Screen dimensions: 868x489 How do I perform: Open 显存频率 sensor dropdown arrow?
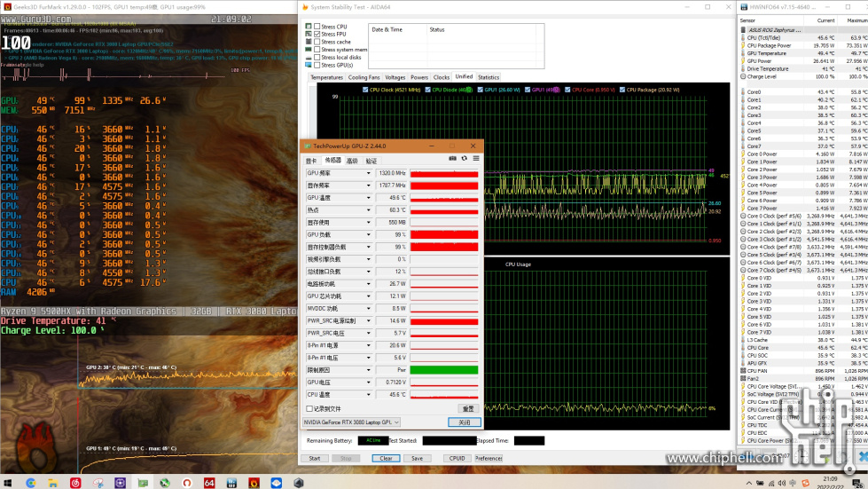pos(369,185)
